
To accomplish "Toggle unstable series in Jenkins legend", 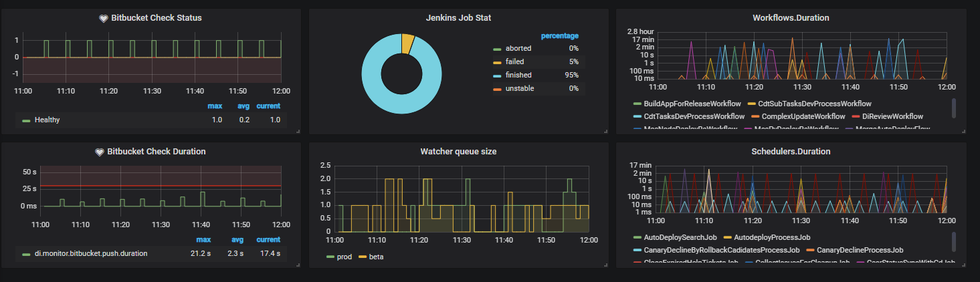I will [x=520, y=88].
